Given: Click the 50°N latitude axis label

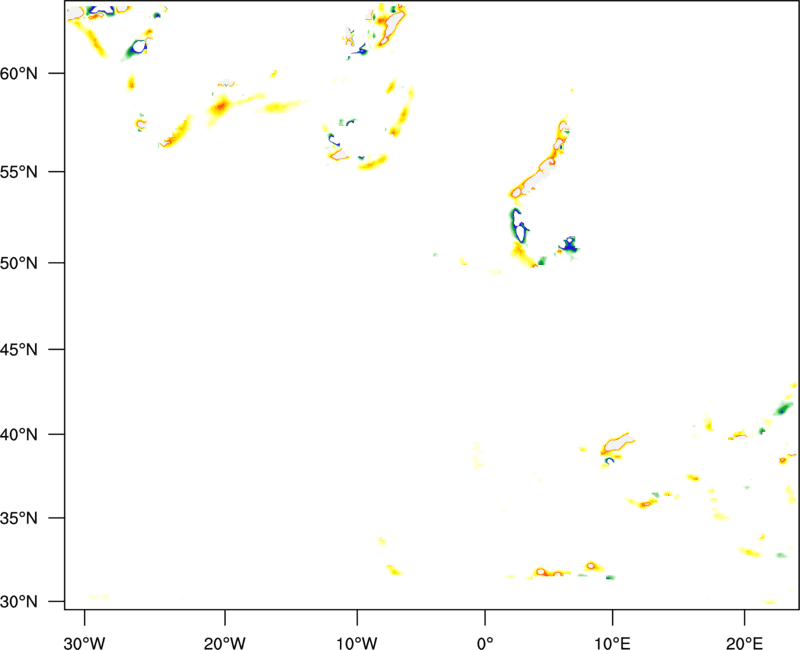Looking at the screenshot, I should tap(19, 263).
